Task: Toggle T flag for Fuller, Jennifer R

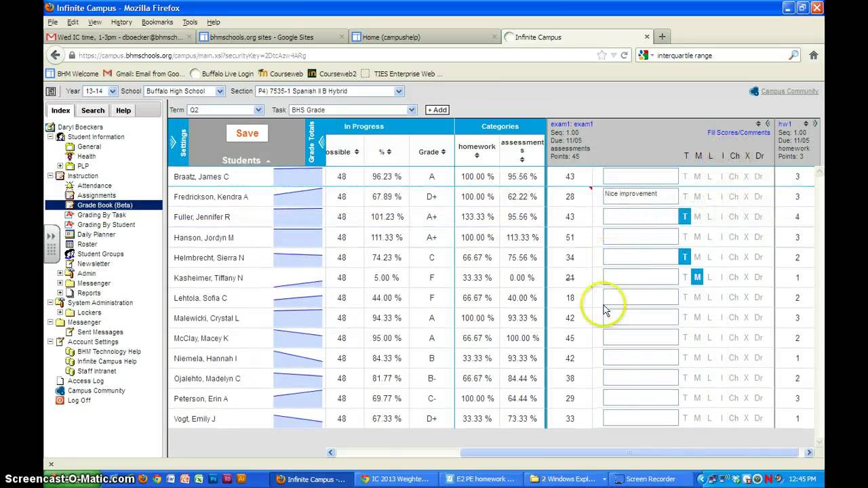Action: pos(685,217)
